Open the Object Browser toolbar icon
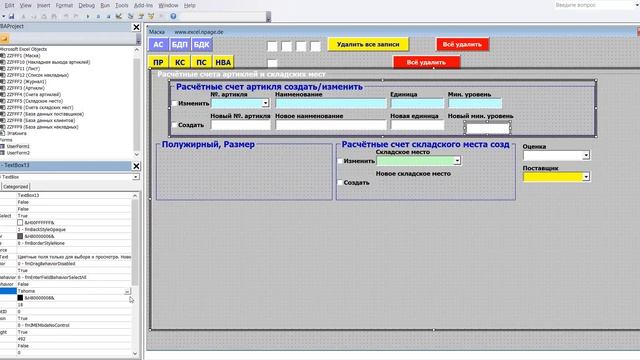 (151, 16)
